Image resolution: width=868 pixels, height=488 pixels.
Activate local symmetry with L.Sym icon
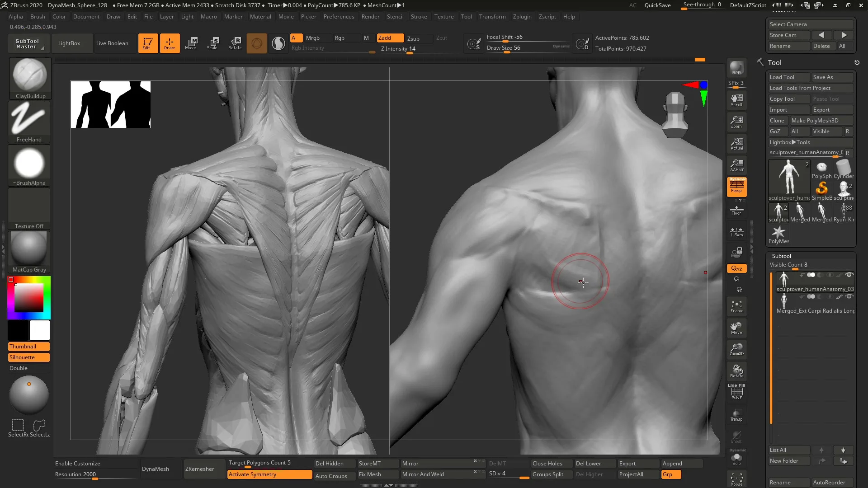(736, 232)
